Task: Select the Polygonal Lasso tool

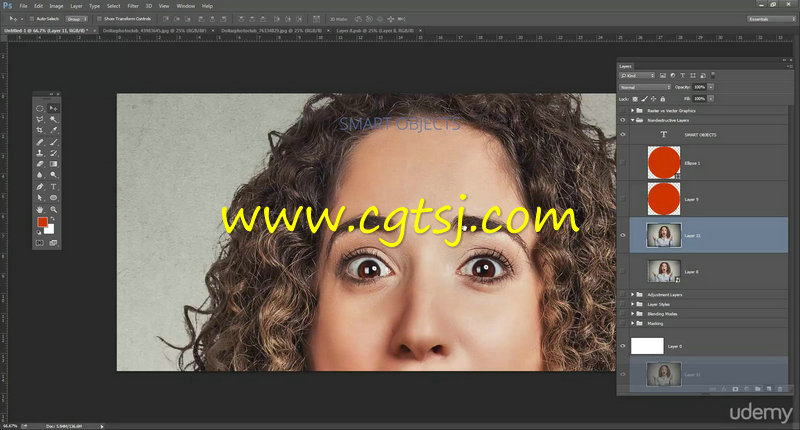Action: tap(40, 119)
